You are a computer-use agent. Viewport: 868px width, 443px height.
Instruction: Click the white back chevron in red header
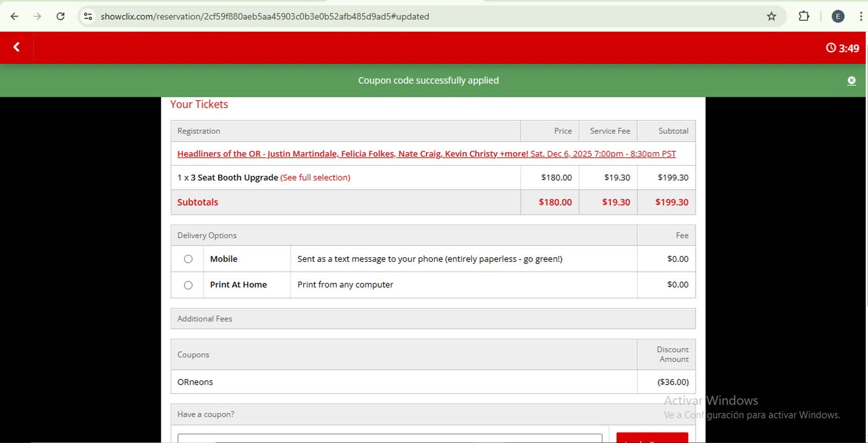[16, 47]
